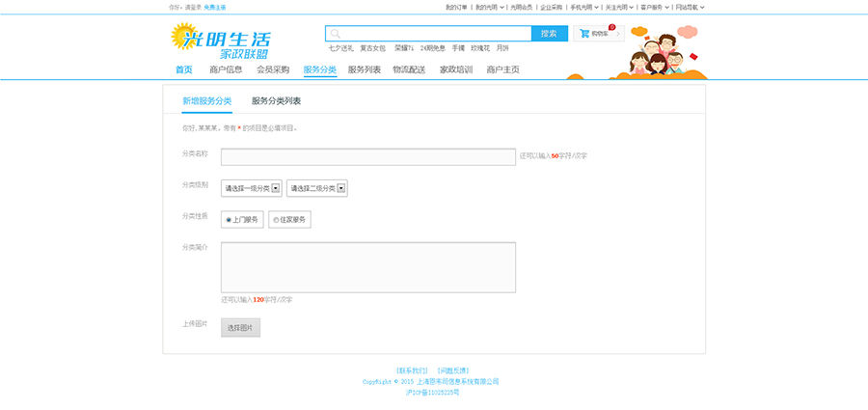Go to 商户信息 in main navigation
The width and height of the screenshot is (868, 410).
226,69
